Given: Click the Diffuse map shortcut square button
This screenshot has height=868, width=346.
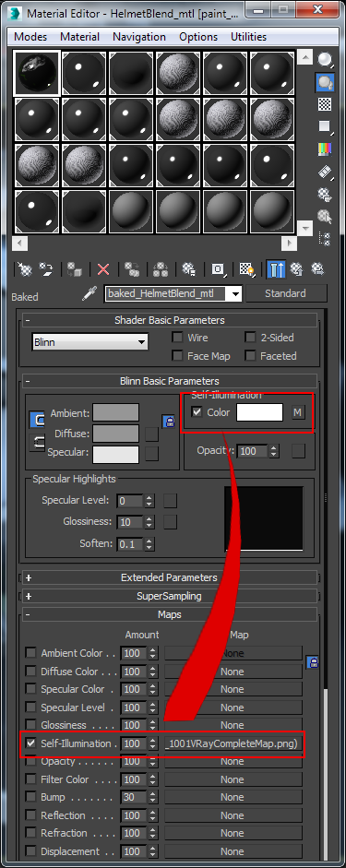Looking at the screenshot, I should (x=151, y=434).
